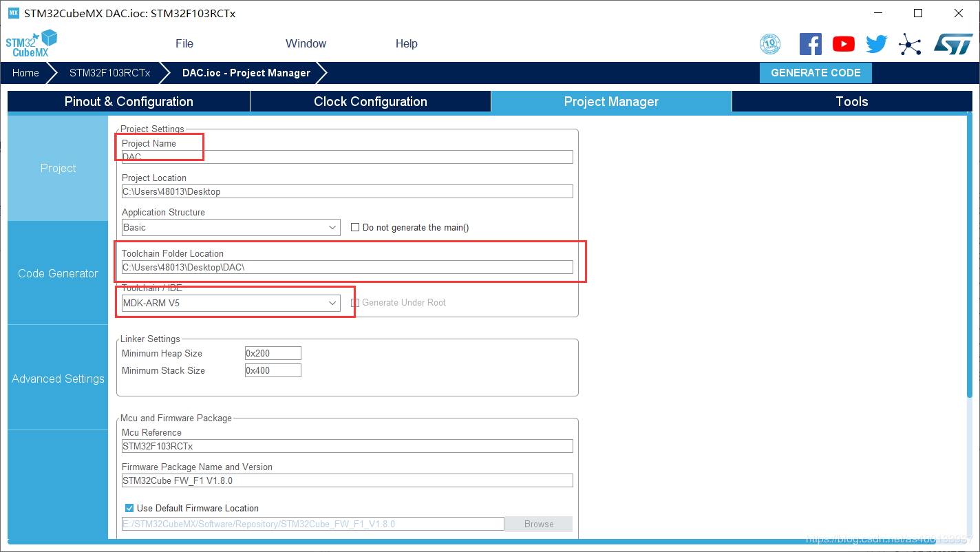Click the Mcu Reference field
The image size is (980, 552).
(348, 446)
